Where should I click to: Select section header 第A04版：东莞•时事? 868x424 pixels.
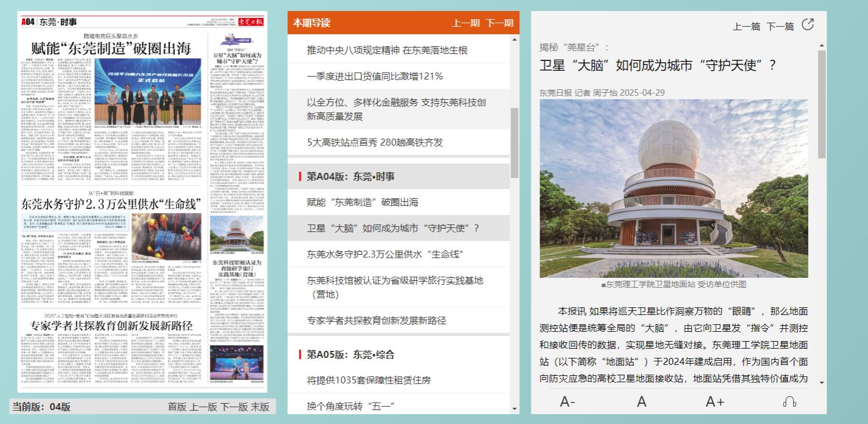click(350, 176)
